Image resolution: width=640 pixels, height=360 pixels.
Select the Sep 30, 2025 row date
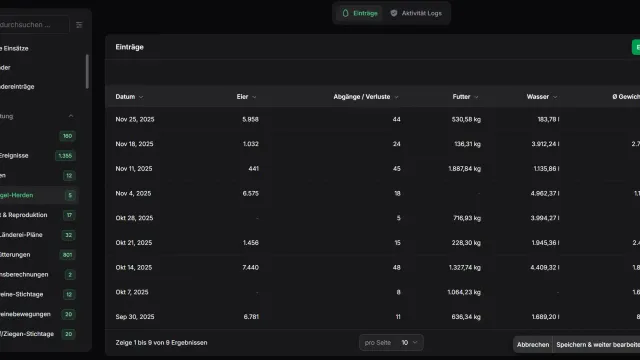click(135, 317)
